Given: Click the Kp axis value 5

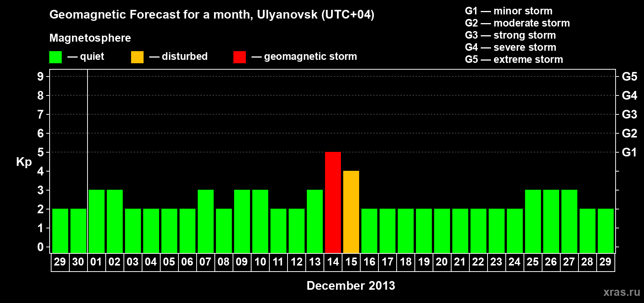Looking at the screenshot, I should 41,152.
